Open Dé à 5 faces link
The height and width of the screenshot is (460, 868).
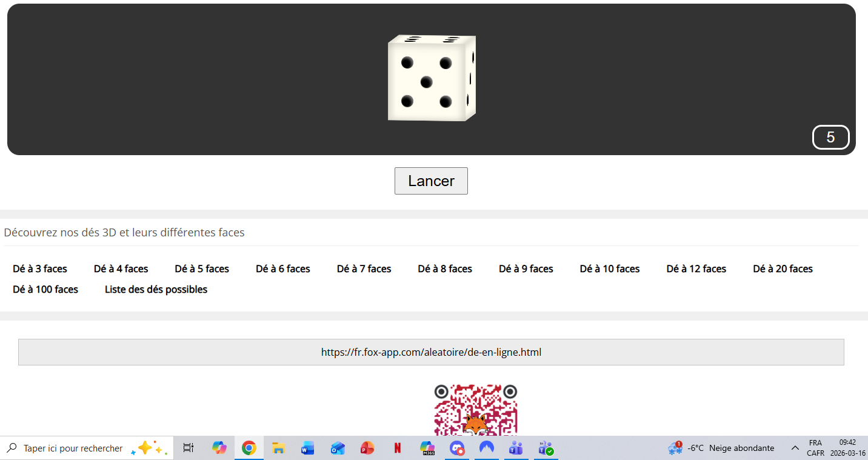pos(202,268)
